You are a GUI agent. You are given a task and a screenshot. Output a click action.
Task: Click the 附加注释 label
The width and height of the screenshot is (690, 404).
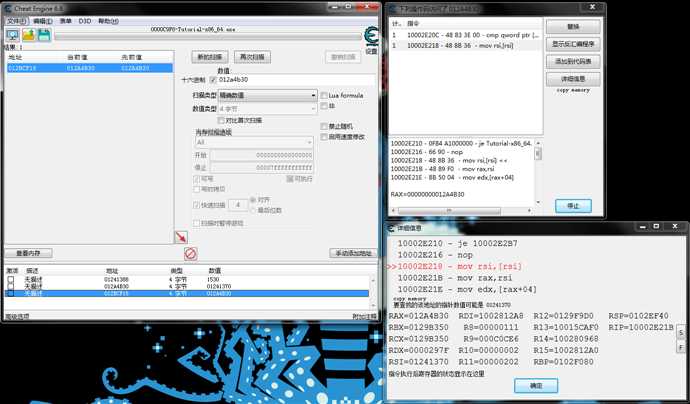pos(364,316)
